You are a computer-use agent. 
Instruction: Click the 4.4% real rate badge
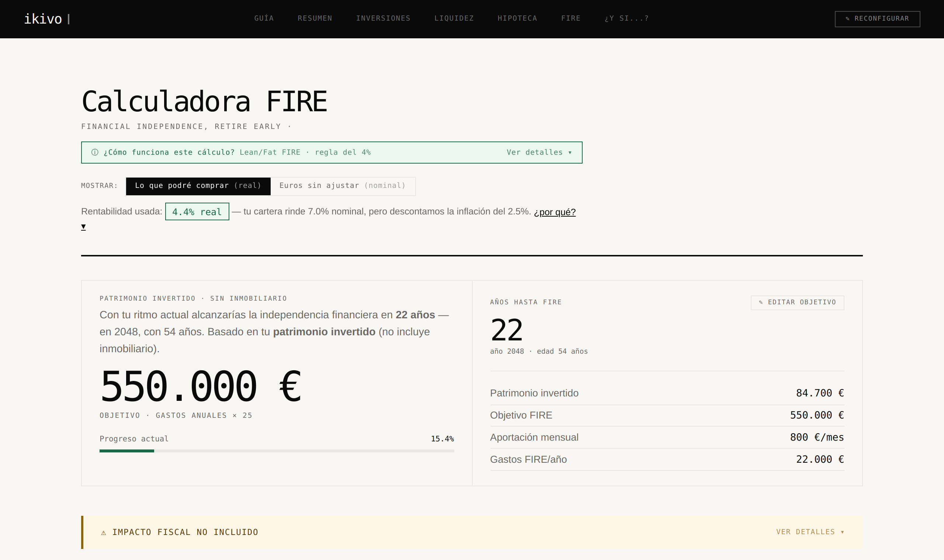click(x=197, y=212)
